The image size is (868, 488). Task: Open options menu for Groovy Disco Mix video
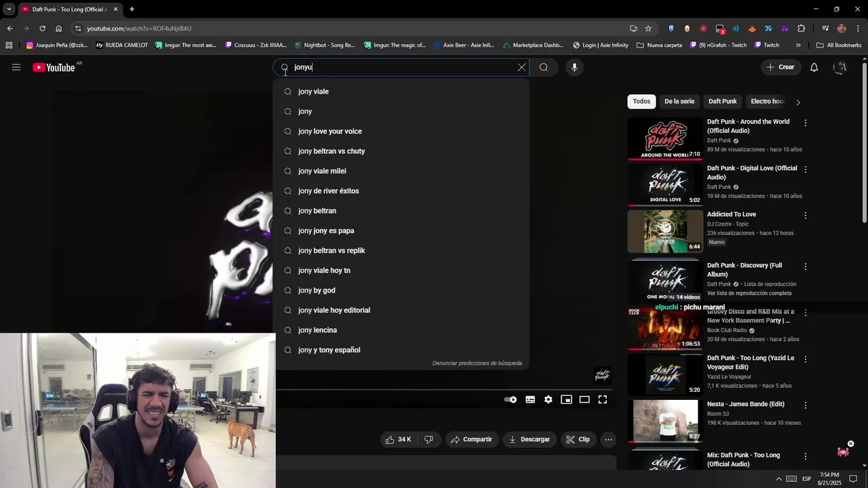[806, 313]
